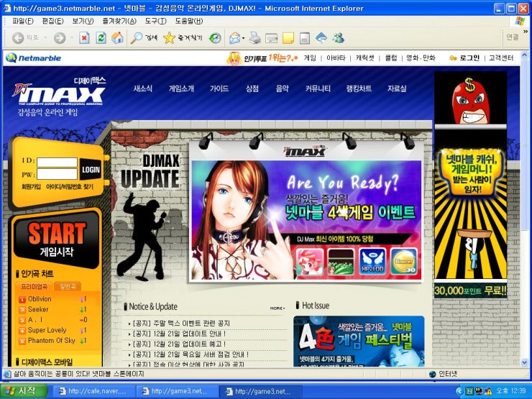Open the 도움말(H) menu

click(188, 21)
